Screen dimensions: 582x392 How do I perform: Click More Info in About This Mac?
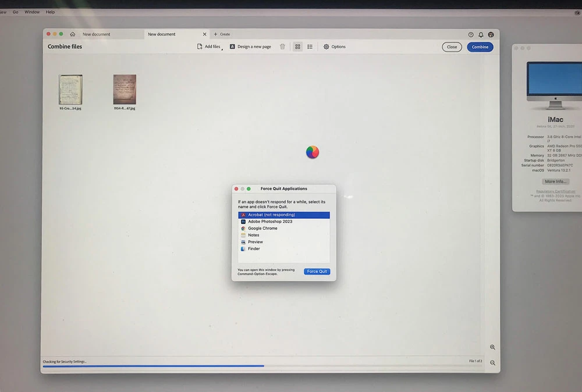point(555,181)
